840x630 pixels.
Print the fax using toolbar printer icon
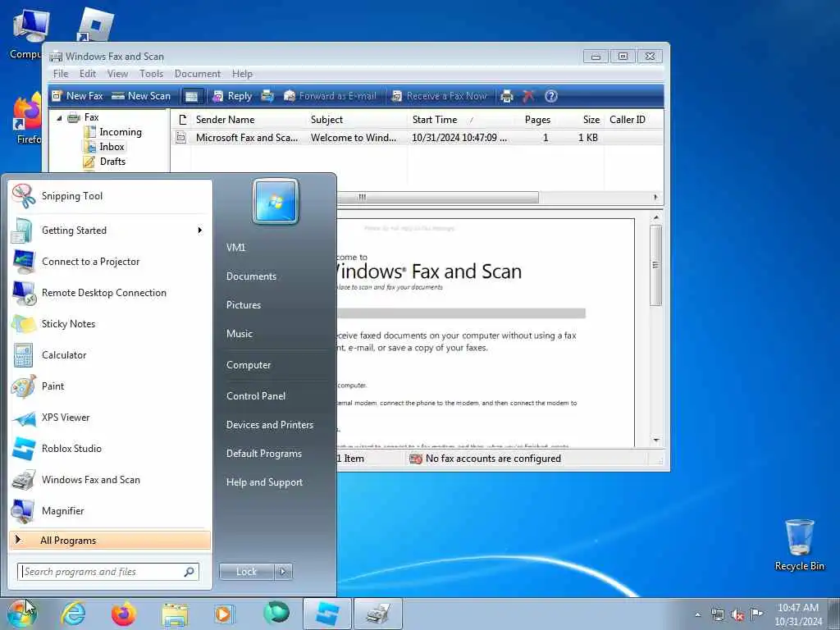[506, 97]
